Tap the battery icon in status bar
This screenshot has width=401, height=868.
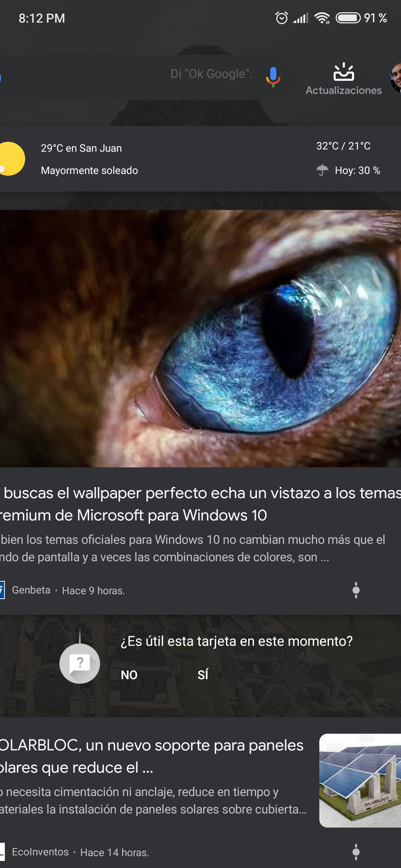click(x=348, y=18)
